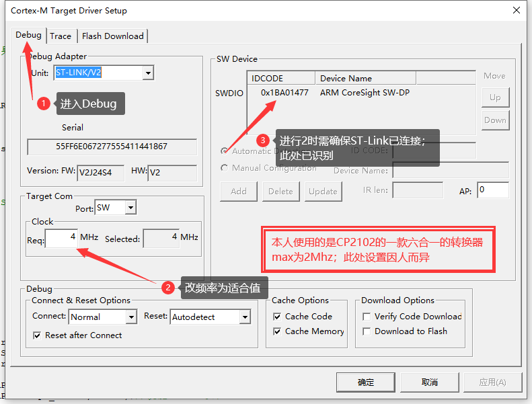This screenshot has width=532, height=404.
Task: Enable Download to Flash checkbox
Action: coord(367,331)
